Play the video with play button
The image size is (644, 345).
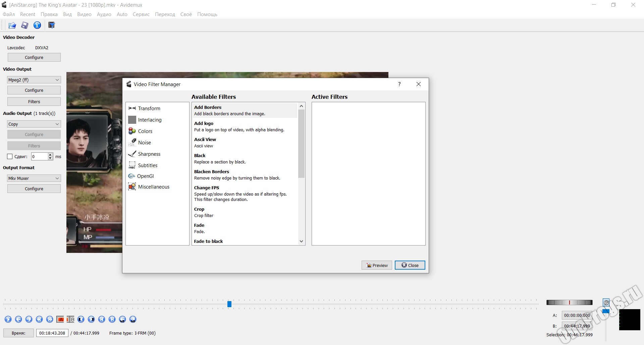(8, 319)
